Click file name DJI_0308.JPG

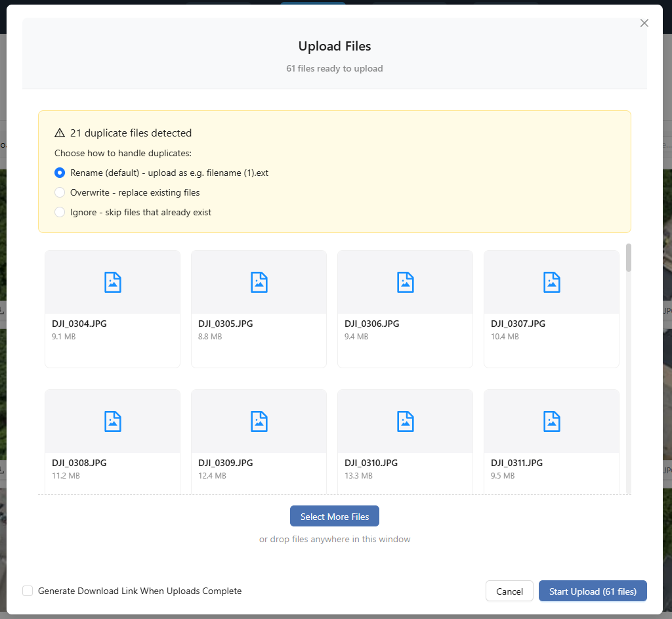[x=79, y=463]
